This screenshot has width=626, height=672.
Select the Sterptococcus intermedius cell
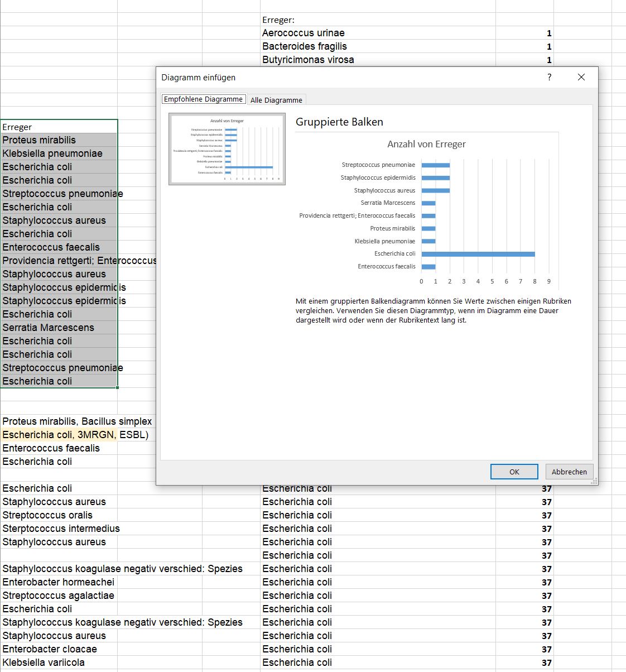pos(59,529)
